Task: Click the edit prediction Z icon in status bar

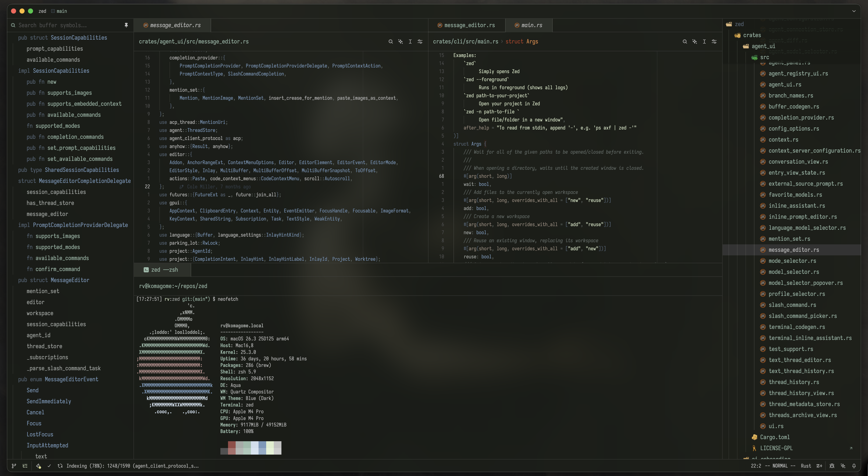Action: 819,466
